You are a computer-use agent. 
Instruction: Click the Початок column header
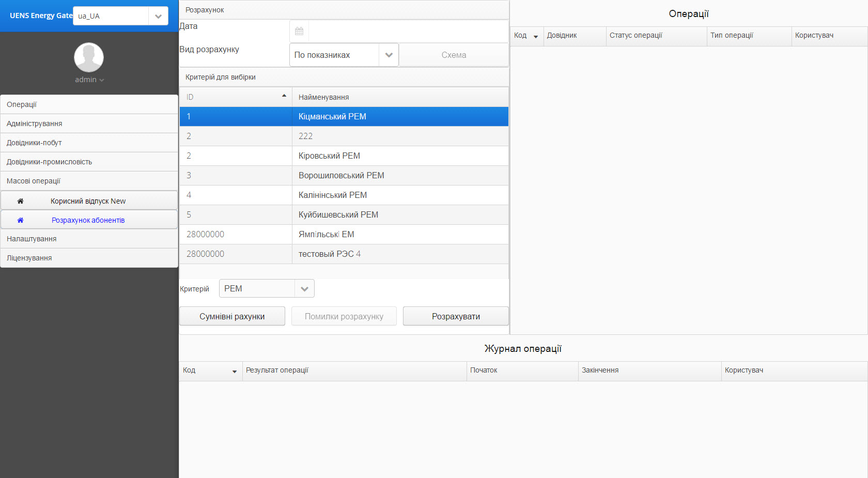pos(522,371)
